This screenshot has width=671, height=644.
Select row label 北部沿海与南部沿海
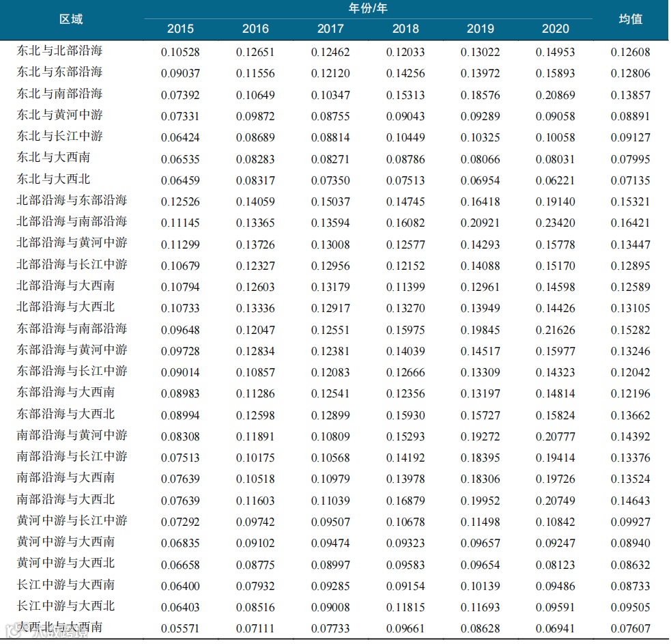point(72,221)
